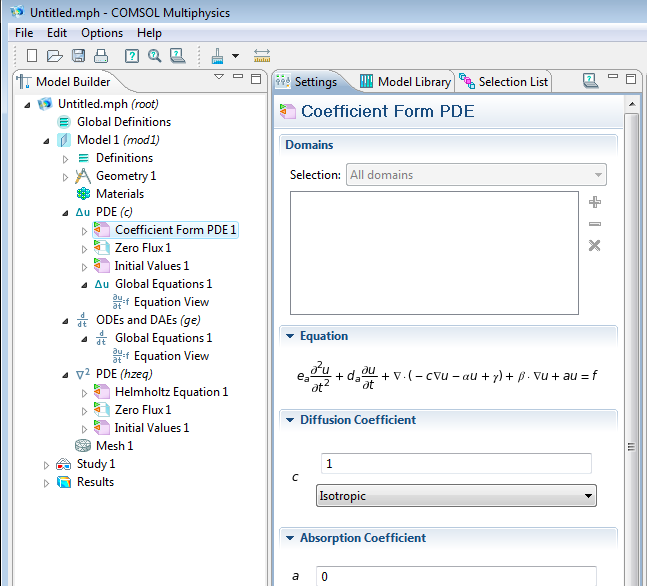This screenshot has height=586, width=647.
Task: Click the Remove from selection minus icon
Action: pyautogui.click(x=595, y=224)
